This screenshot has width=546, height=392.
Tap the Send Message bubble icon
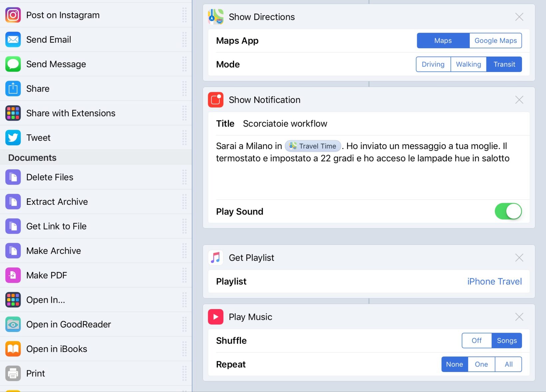point(13,64)
